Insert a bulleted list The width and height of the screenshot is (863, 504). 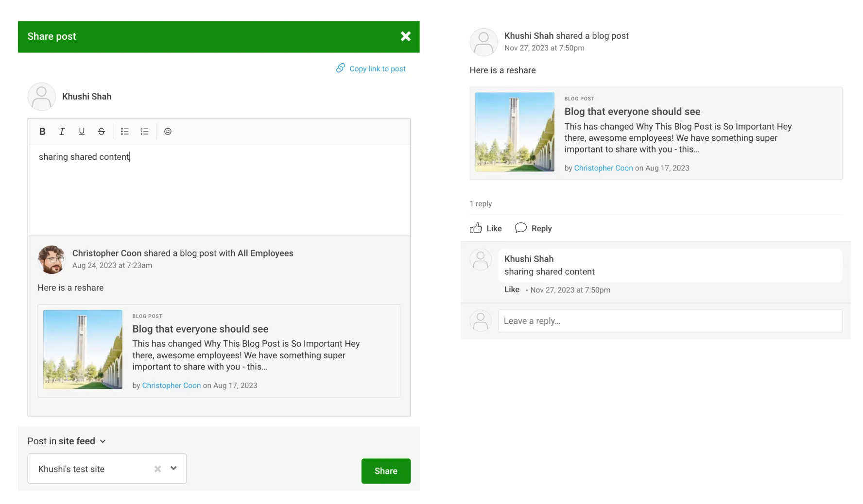[x=125, y=132]
